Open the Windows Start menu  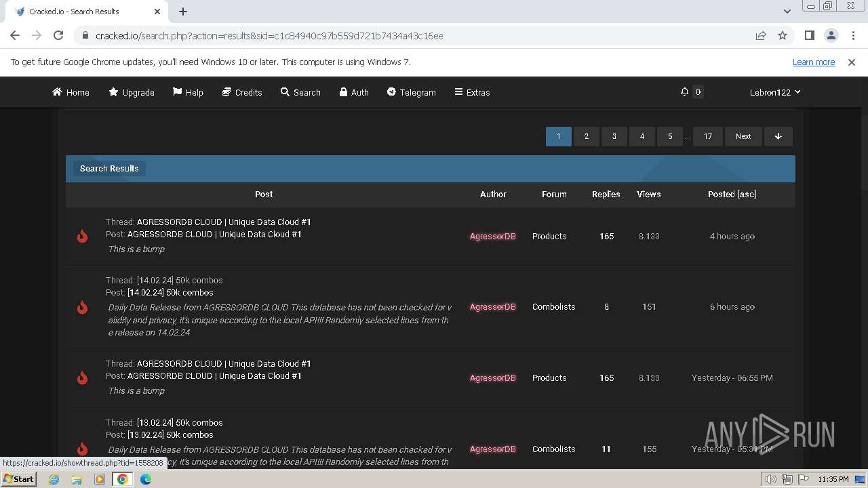[x=18, y=479]
